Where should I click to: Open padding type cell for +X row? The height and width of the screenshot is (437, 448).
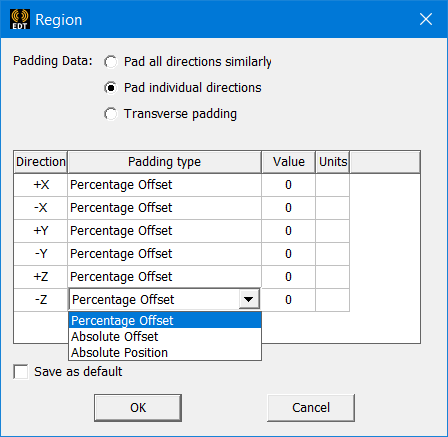[x=164, y=185]
